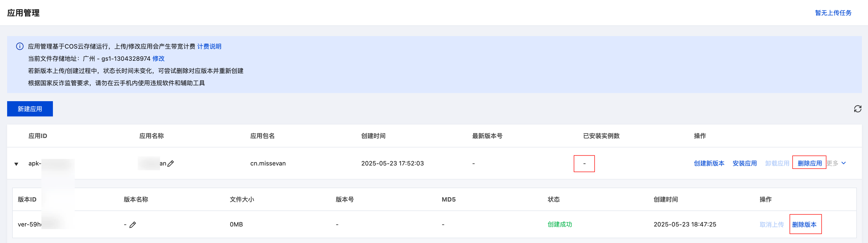This screenshot has width=868, height=243.
Task: Click the pencil icon next to the version name
Action: point(133,224)
